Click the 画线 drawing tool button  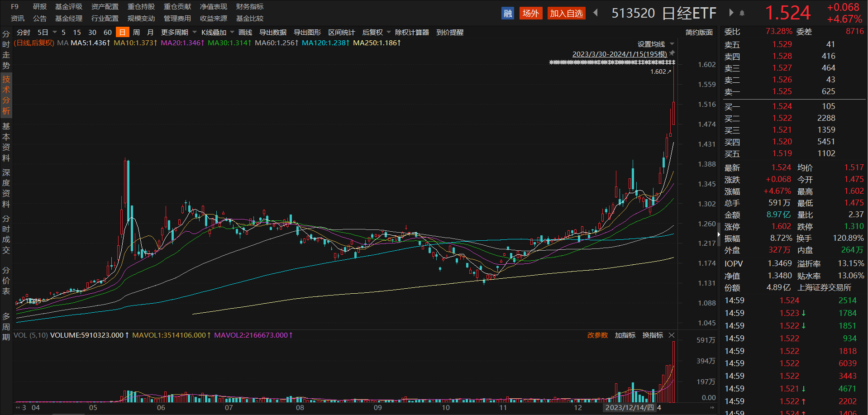point(245,33)
